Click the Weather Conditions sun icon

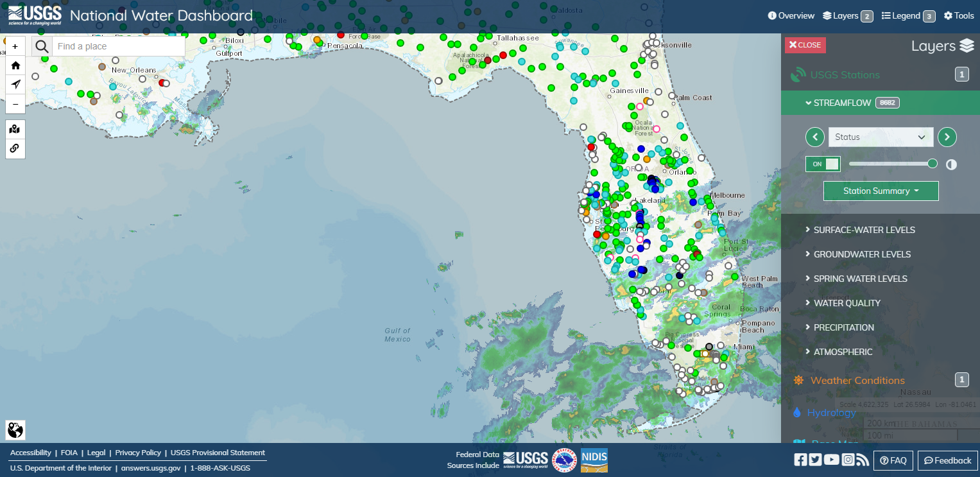(798, 380)
